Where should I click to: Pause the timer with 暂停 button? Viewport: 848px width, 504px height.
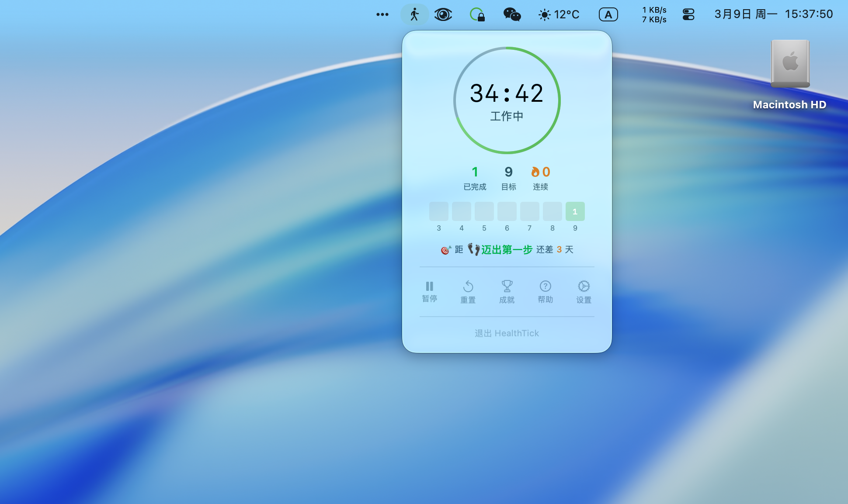pos(429,291)
